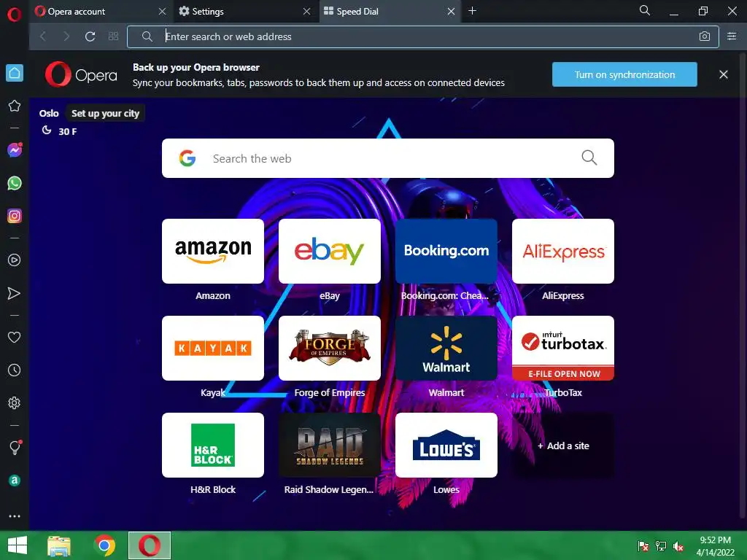This screenshot has height=560, width=747.
Task: Open Easy Setup sliders icon
Action: coord(732,36)
